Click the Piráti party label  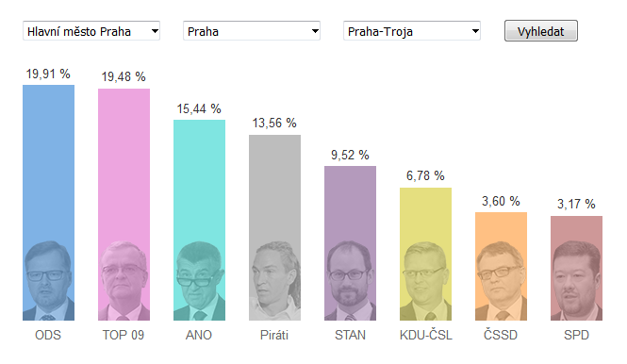coord(274,335)
